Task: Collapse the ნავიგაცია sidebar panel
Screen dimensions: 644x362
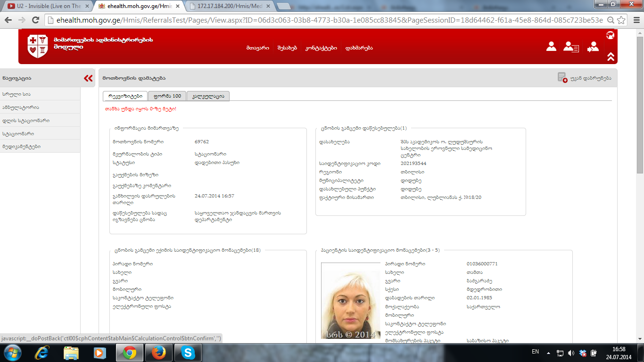Action: [88, 78]
